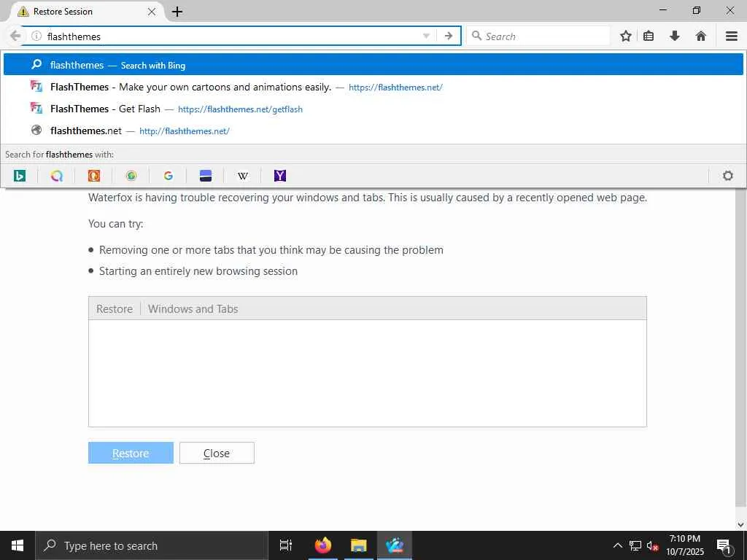Image resolution: width=747 pixels, height=560 pixels.
Task: Open a new tab with plus button
Action: [177, 12]
